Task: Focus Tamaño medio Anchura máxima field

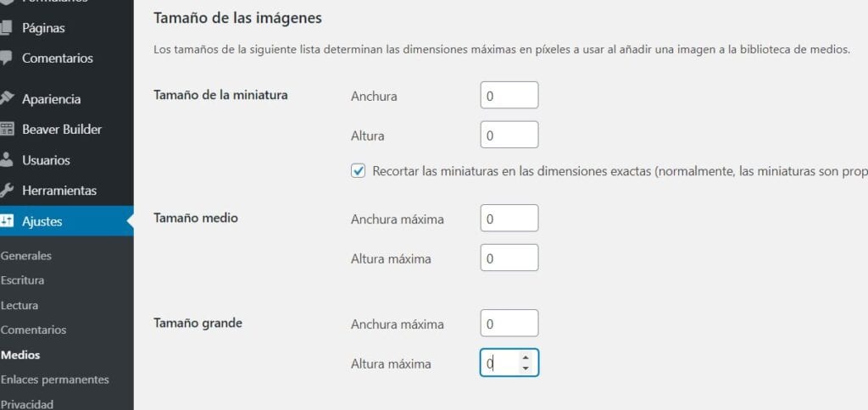Action: (509, 218)
